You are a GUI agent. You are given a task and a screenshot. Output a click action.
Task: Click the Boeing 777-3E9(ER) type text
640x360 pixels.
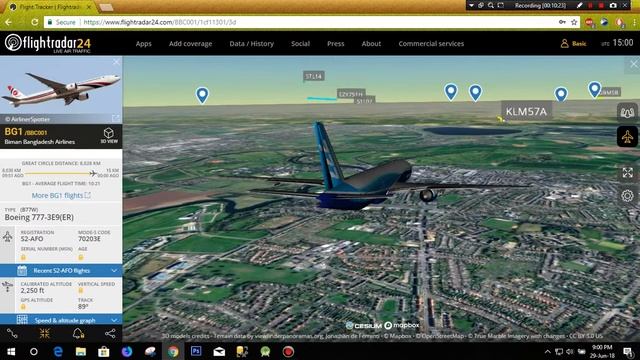[39, 218]
